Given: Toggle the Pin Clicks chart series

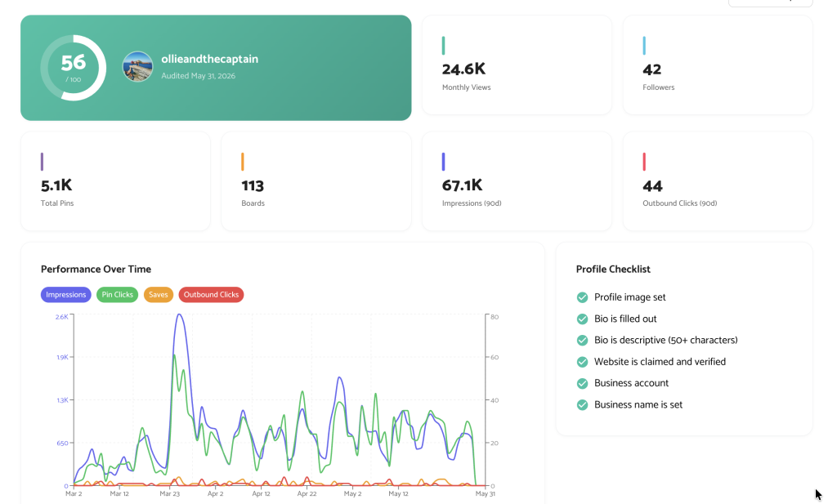Looking at the screenshot, I should (x=117, y=294).
